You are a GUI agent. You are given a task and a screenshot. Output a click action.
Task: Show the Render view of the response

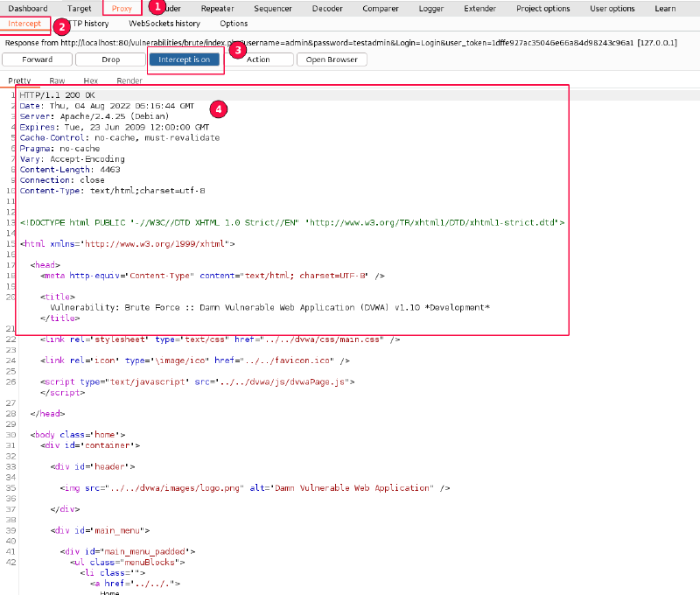click(x=129, y=80)
